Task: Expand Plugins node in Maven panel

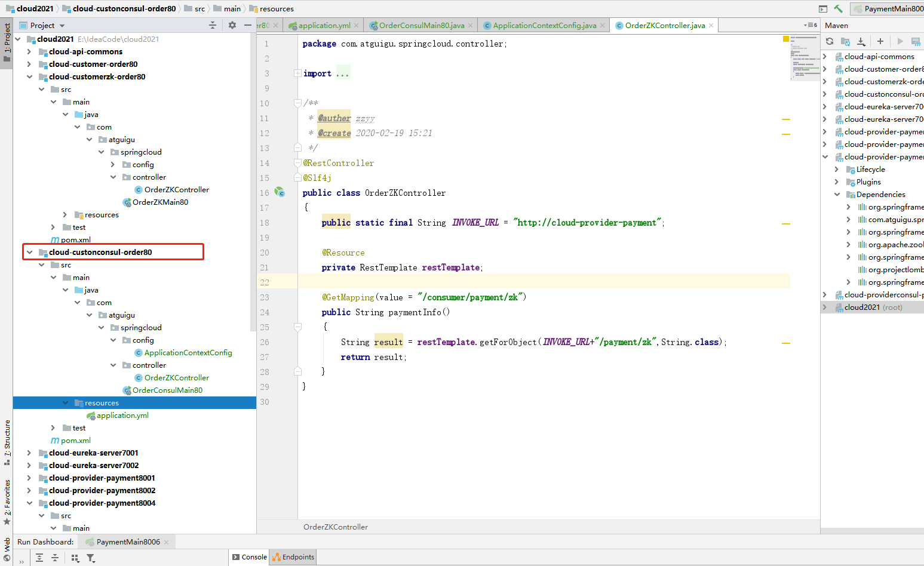Action: pos(837,182)
